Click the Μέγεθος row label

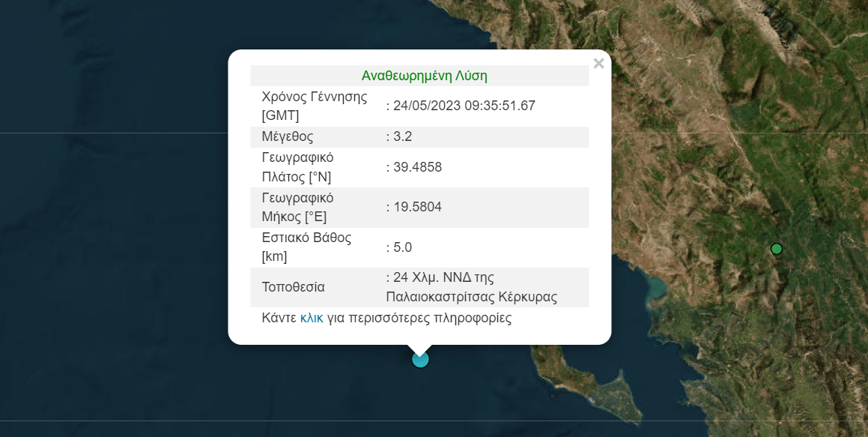pyautogui.click(x=288, y=137)
